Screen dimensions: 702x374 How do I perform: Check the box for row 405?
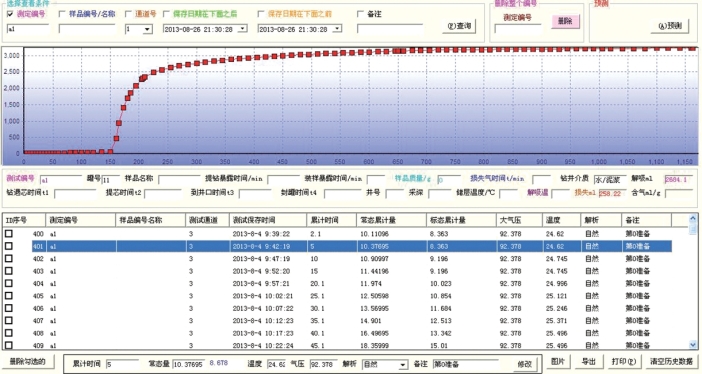coord(9,296)
